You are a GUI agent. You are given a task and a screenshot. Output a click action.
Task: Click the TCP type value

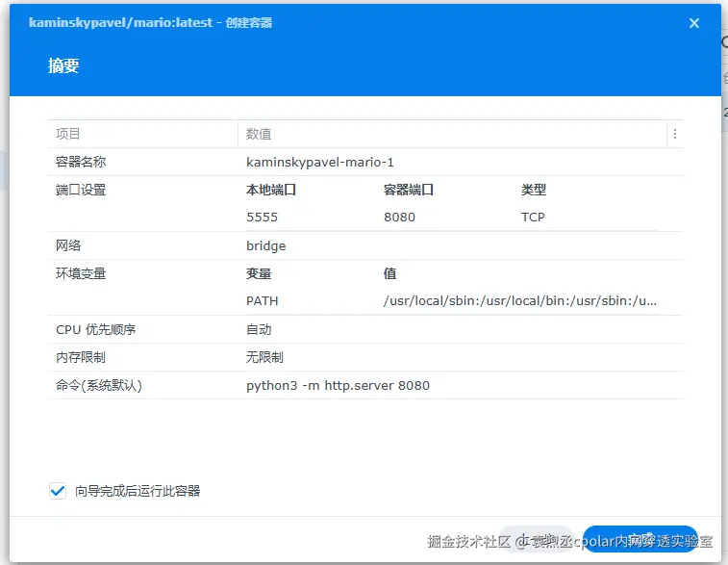533,217
